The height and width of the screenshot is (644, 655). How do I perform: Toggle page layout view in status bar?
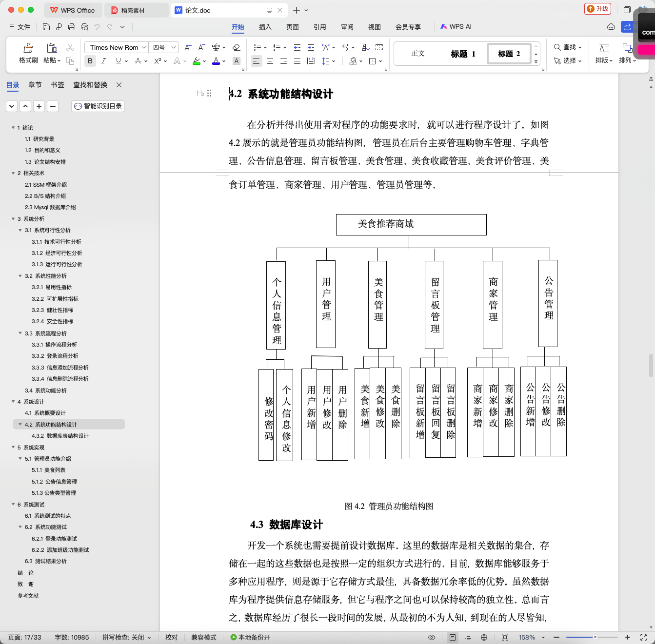pyautogui.click(x=453, y=637)
